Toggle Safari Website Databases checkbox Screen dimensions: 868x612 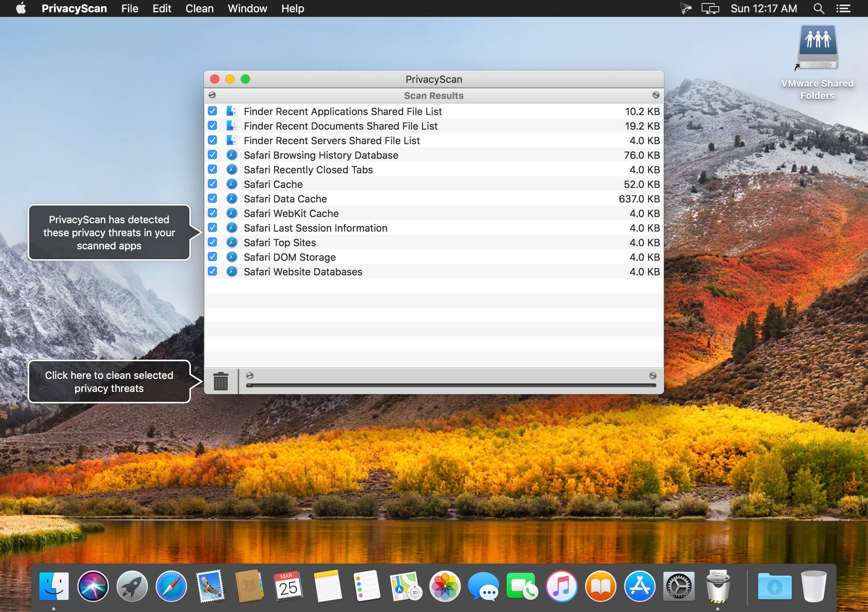212,271
